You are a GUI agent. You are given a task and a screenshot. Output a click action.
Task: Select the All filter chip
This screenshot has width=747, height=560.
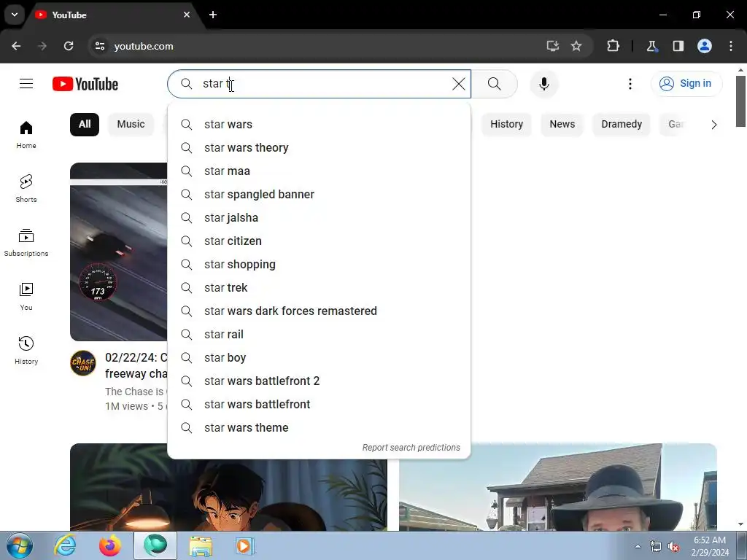pos(85,124)
